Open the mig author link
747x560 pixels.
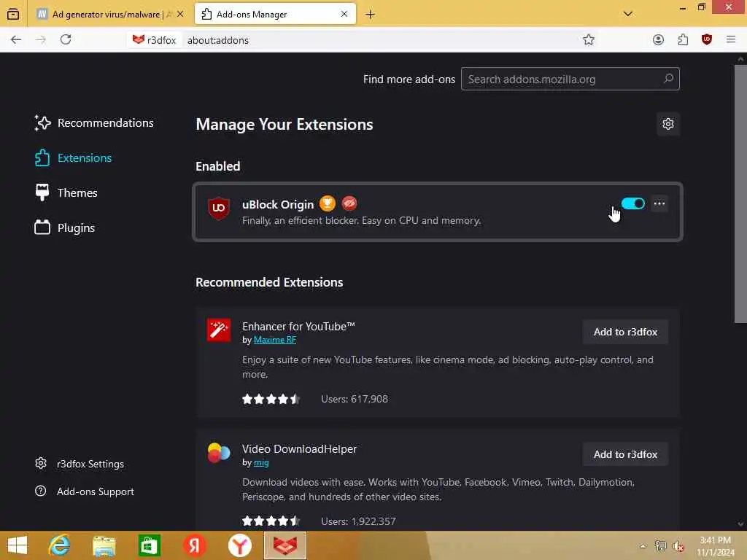click(x=261, y=462)
